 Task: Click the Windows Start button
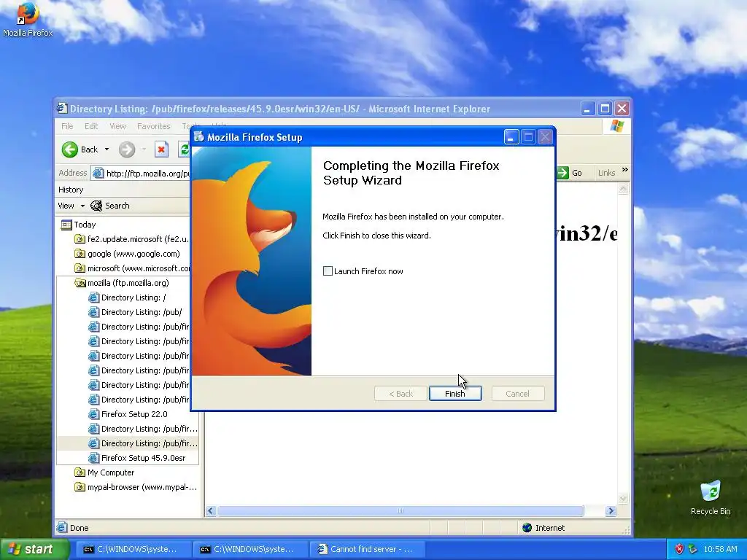(x=34, y=549)
